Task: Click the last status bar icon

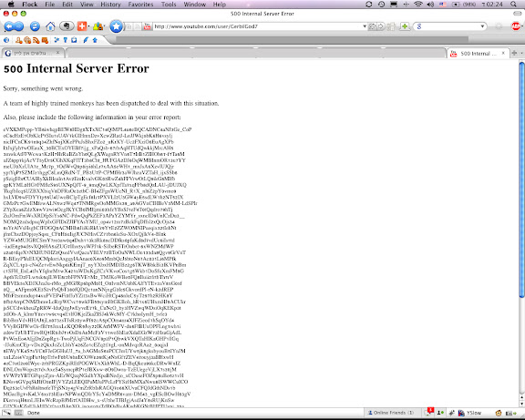Action: (x=510, y=414)
